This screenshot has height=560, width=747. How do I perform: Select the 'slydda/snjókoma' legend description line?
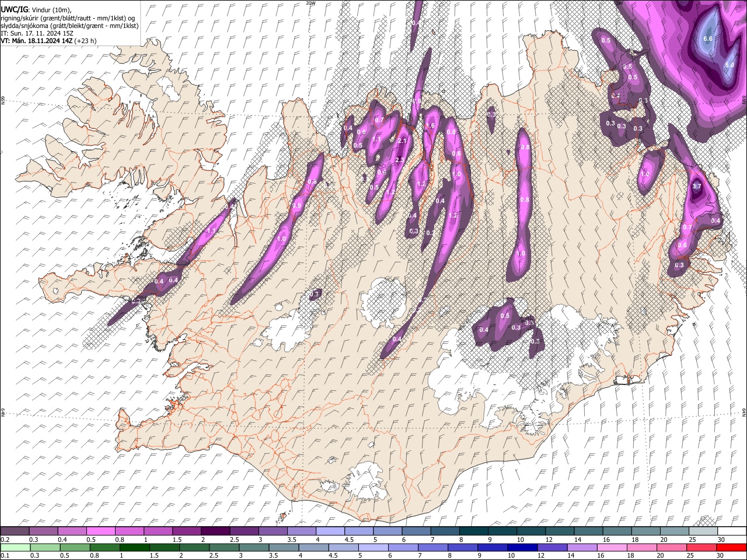coord(69,26)
